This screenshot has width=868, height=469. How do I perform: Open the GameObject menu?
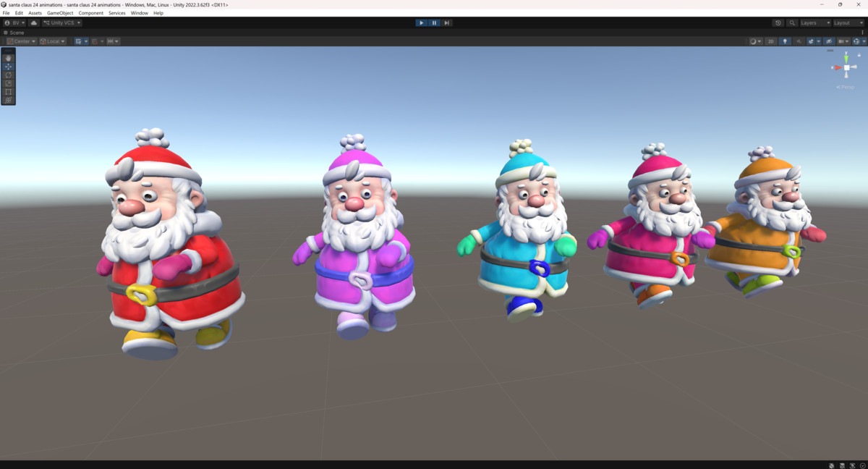pos(60,13)
